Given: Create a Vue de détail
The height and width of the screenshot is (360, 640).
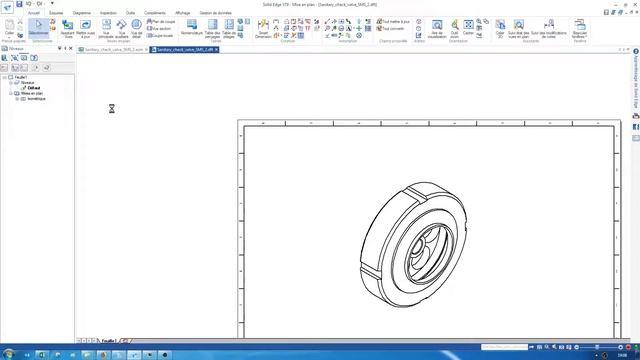Looking at the screenshot, I should (136, 29).
